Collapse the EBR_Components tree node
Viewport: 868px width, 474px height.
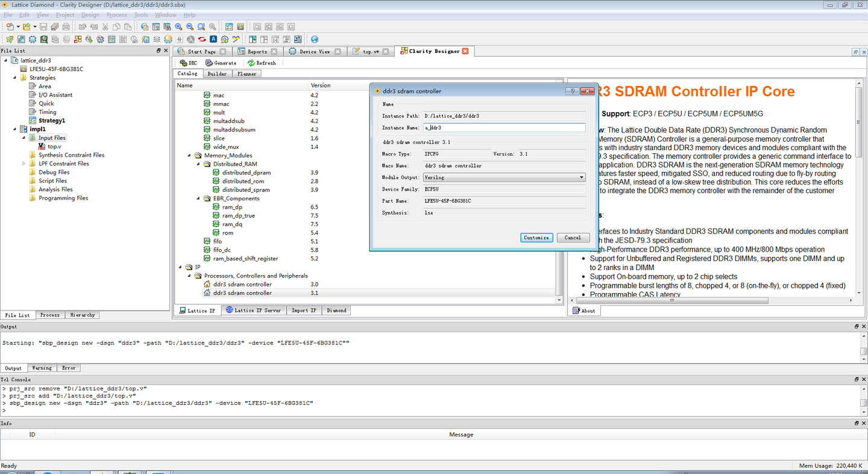click(x=198, y=198)
